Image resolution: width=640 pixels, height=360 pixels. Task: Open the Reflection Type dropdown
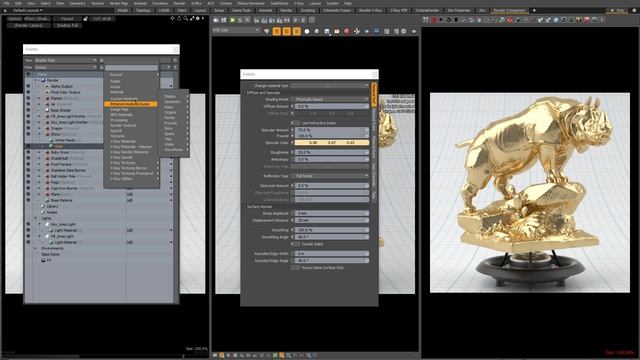pos(331,176)
